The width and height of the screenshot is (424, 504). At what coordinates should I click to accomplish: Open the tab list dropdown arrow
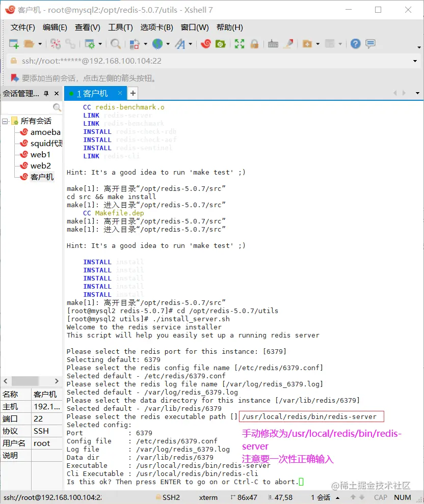click(x=417, y=93)
